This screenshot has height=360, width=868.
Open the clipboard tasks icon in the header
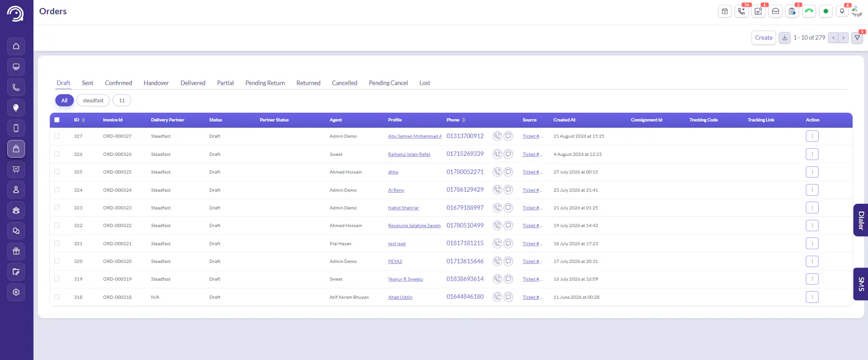click(793, 11)
